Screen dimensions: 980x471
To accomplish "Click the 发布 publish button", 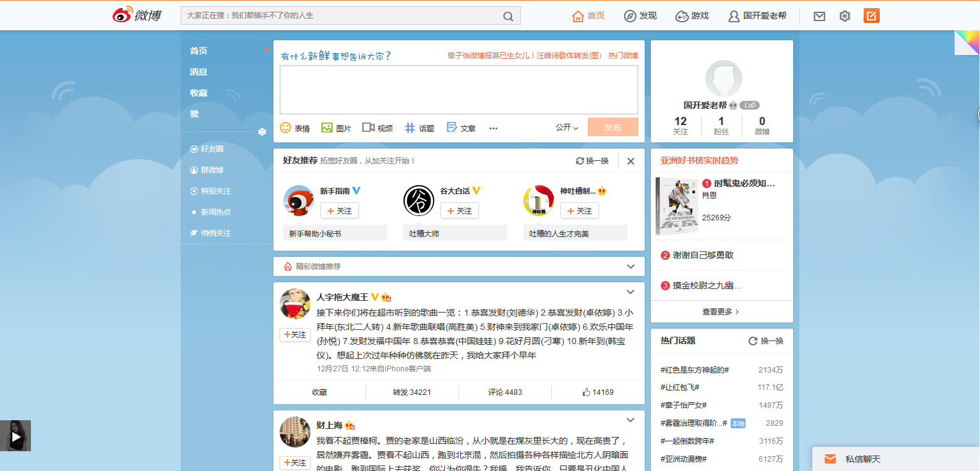I will [612, 127].
